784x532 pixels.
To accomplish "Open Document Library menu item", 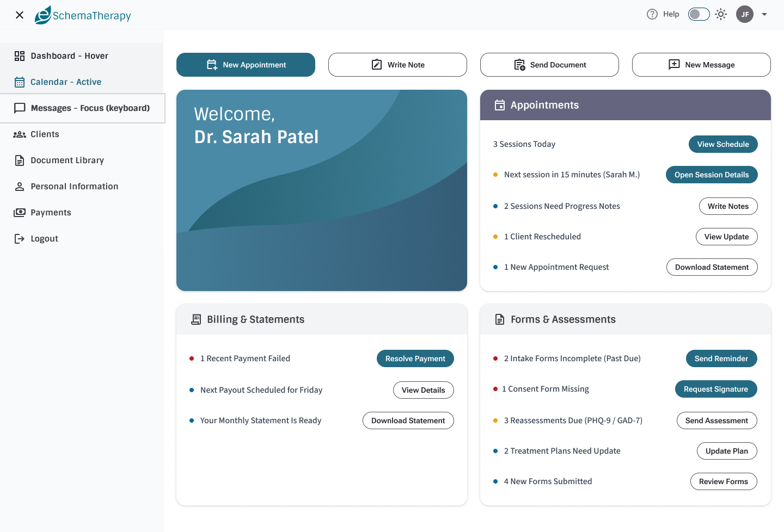I will (x=82, y=160).
